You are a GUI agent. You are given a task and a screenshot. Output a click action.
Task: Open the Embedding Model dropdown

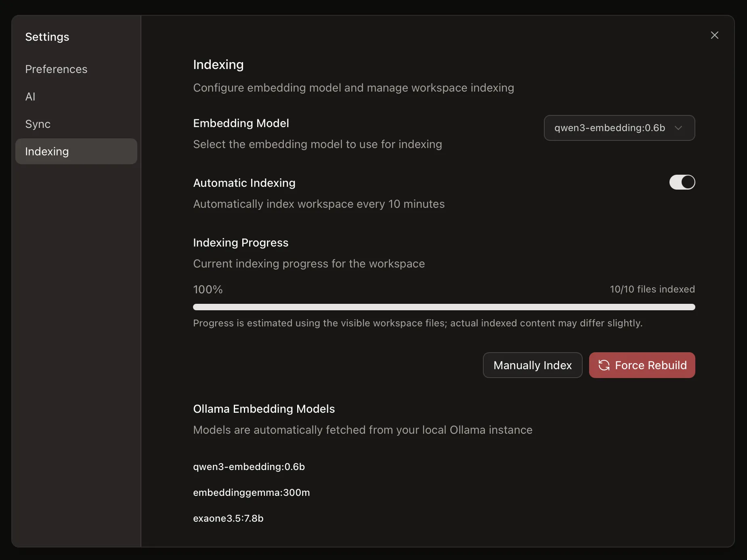pos(619,128)
